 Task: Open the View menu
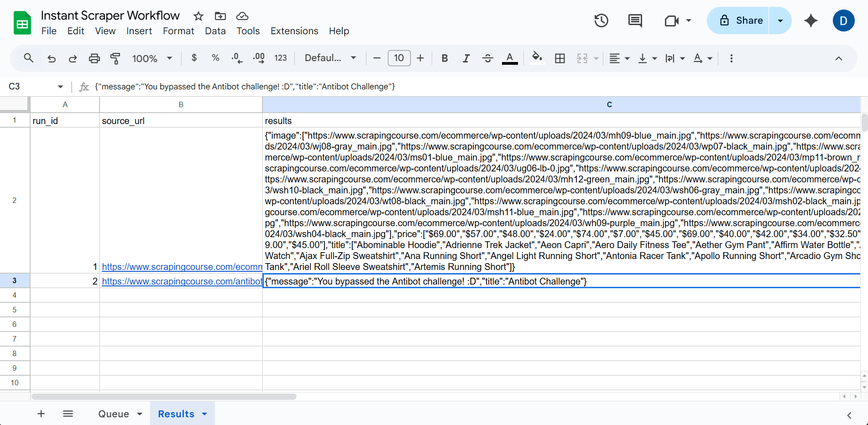105,31
